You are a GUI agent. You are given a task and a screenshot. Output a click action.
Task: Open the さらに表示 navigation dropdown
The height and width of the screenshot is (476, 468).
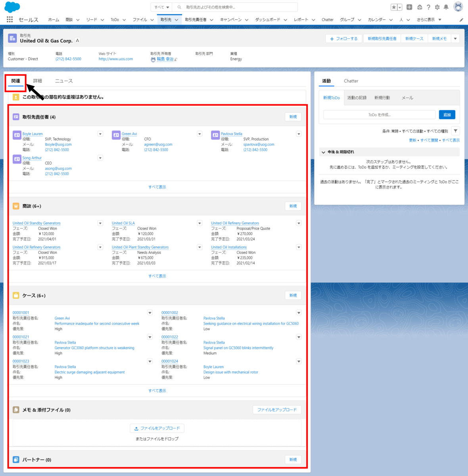[429, 20]
